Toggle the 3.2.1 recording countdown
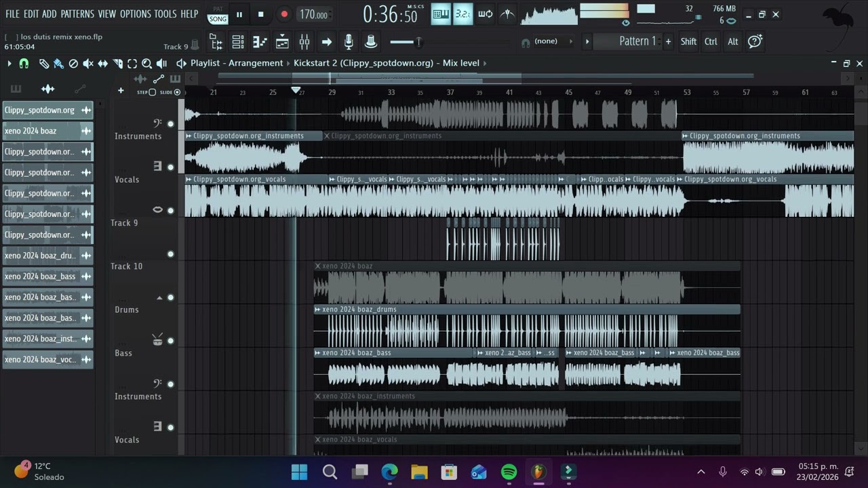The width and height of the screenshot is (868, 488). coord(462,14)
